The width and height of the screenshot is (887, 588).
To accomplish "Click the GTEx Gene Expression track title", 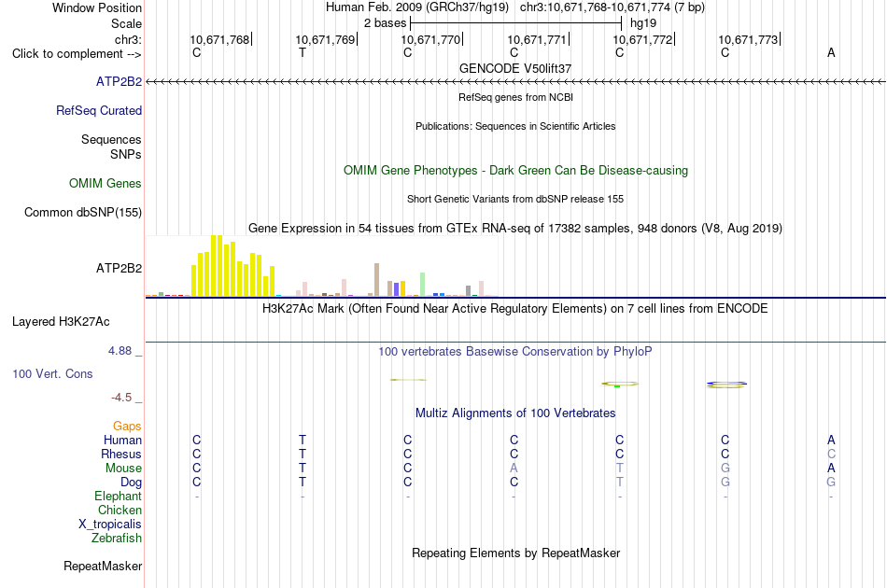I will (515, 229).
